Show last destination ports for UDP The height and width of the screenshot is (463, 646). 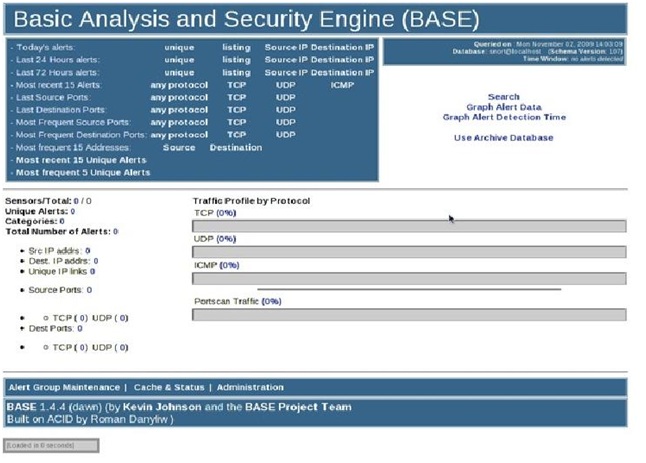click(286, 110)
